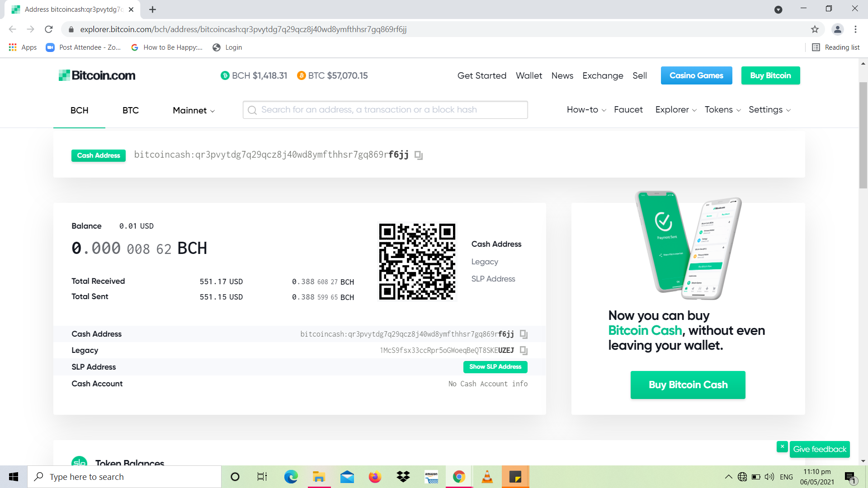Open the Windows Start menu
The width and height of the screenshot is (868, 488).
[14, 477]
